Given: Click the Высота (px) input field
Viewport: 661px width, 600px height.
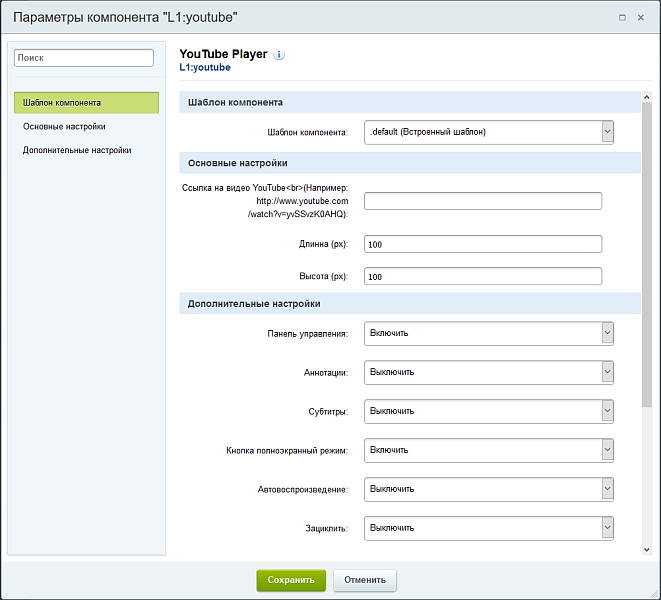Looking at the screenshot, I should [482, 276].
